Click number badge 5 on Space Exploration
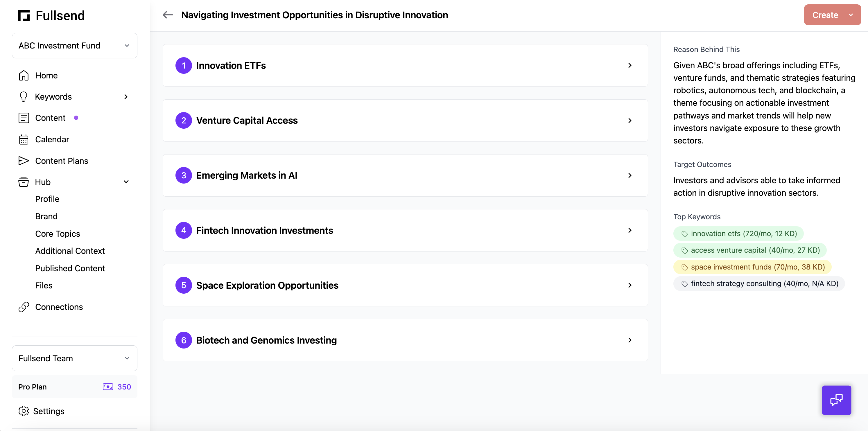868x431 pixels. (184, 285)
